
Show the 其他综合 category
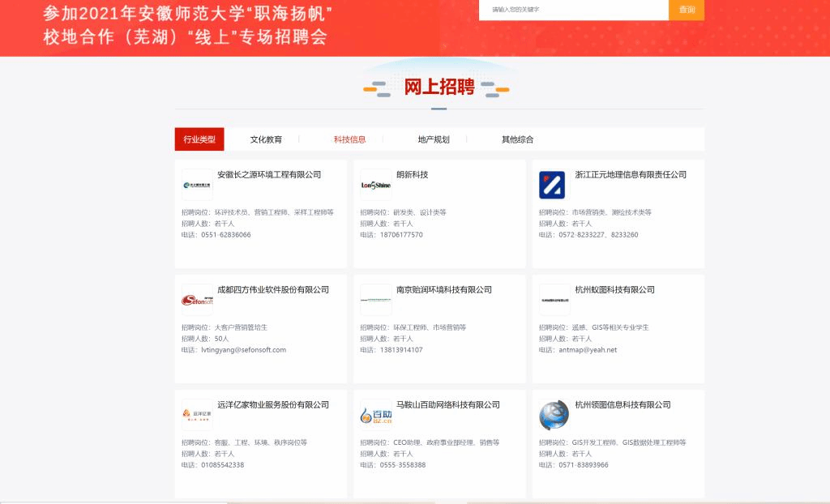point(517,139)
